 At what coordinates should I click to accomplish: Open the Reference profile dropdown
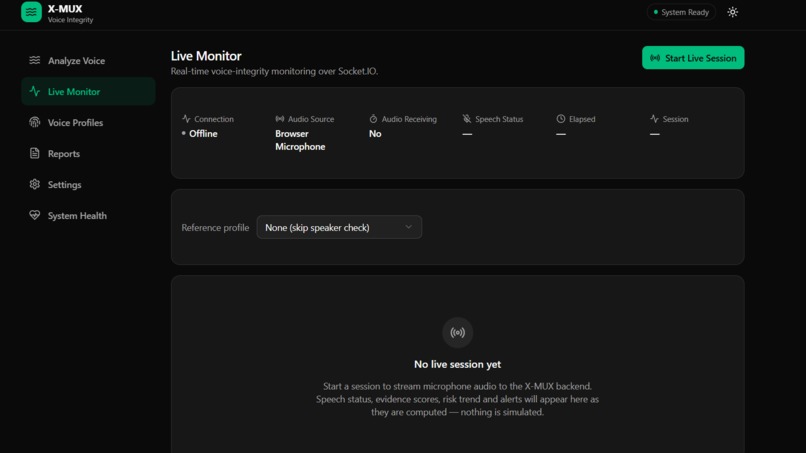[x=339, y=227]
